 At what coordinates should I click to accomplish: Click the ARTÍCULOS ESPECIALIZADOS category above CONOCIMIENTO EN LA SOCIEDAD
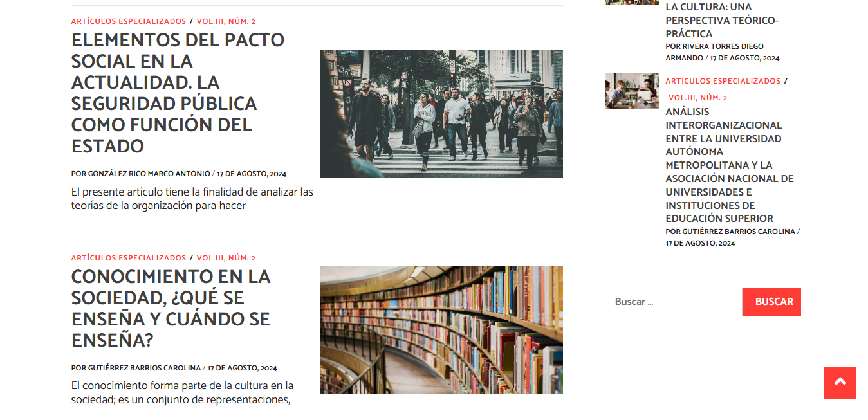tap(129, 257)
